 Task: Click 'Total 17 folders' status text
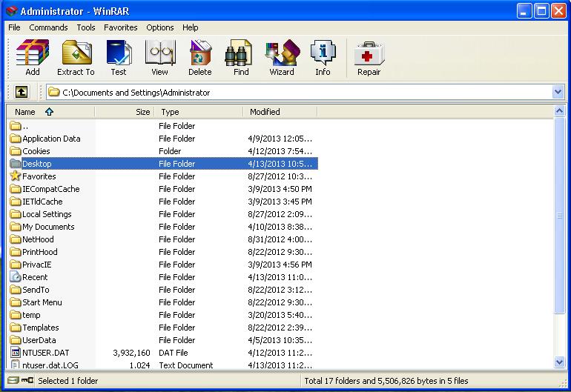[386, 381]
